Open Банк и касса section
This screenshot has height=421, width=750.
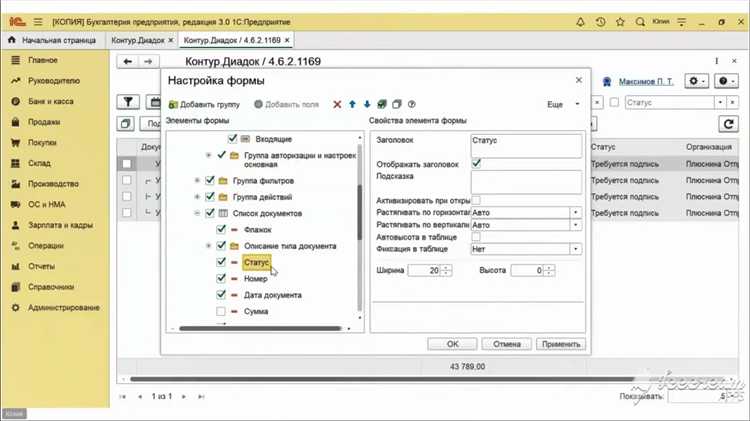(51, 101)
